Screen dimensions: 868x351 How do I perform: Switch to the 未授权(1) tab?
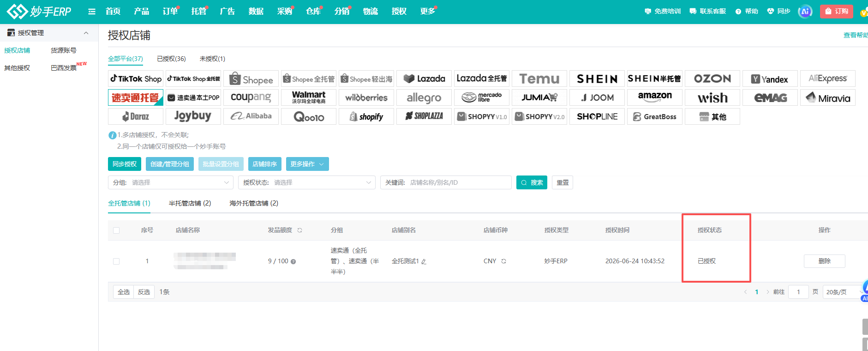(x=212, y=59)
